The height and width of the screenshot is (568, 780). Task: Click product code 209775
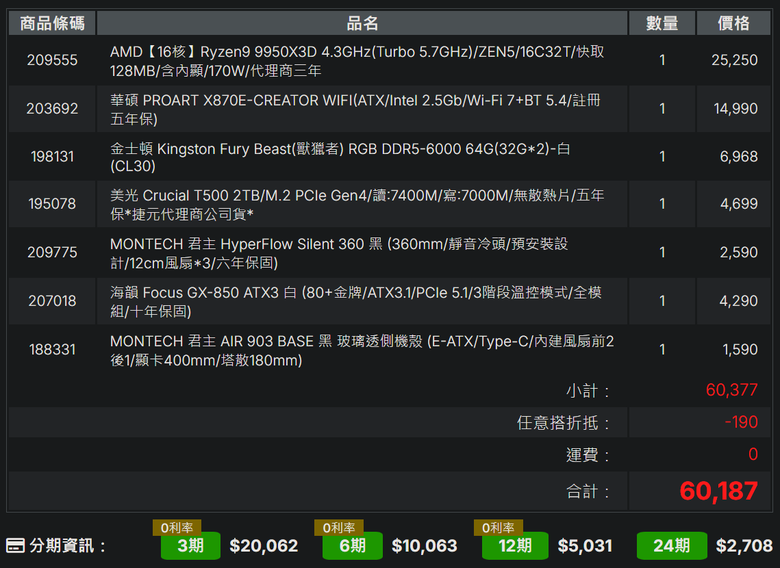[52, 252]
